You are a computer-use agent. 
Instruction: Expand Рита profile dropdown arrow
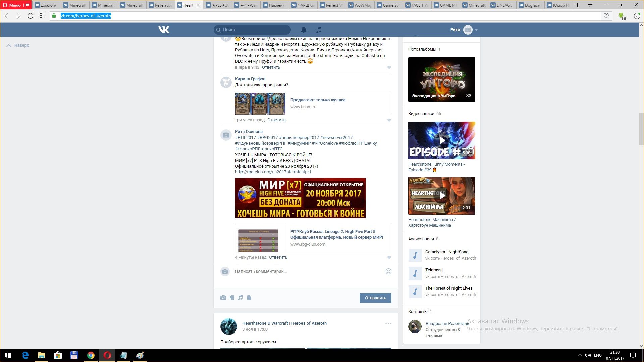click(x=476, y=30)
